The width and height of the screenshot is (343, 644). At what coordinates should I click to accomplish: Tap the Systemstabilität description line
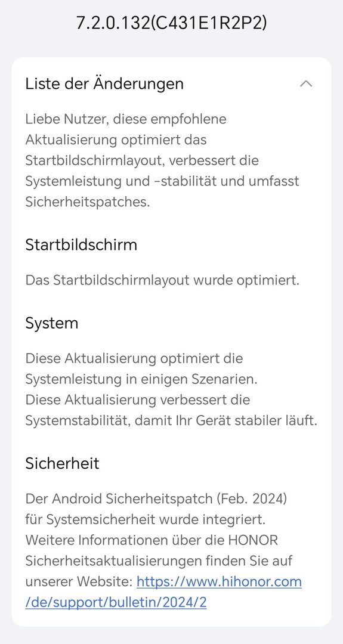click(171, 421)
